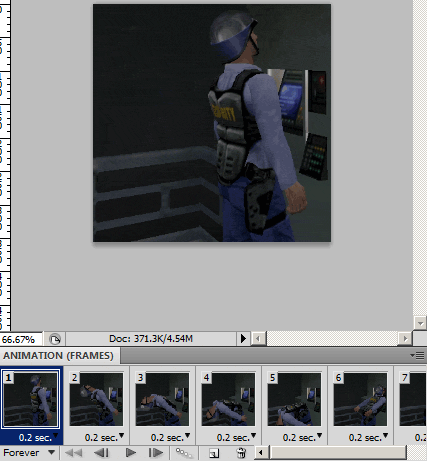This screenshot has height=461, width=427.
Task: Click the frames strip scroll left arrow
Action: [261, 453]
